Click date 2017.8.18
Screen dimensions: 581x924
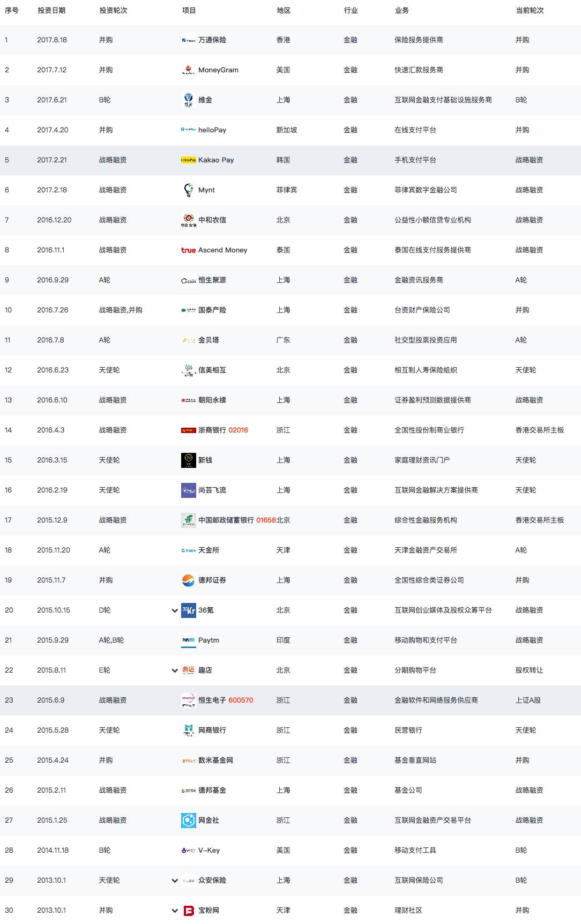pos(52,40)
